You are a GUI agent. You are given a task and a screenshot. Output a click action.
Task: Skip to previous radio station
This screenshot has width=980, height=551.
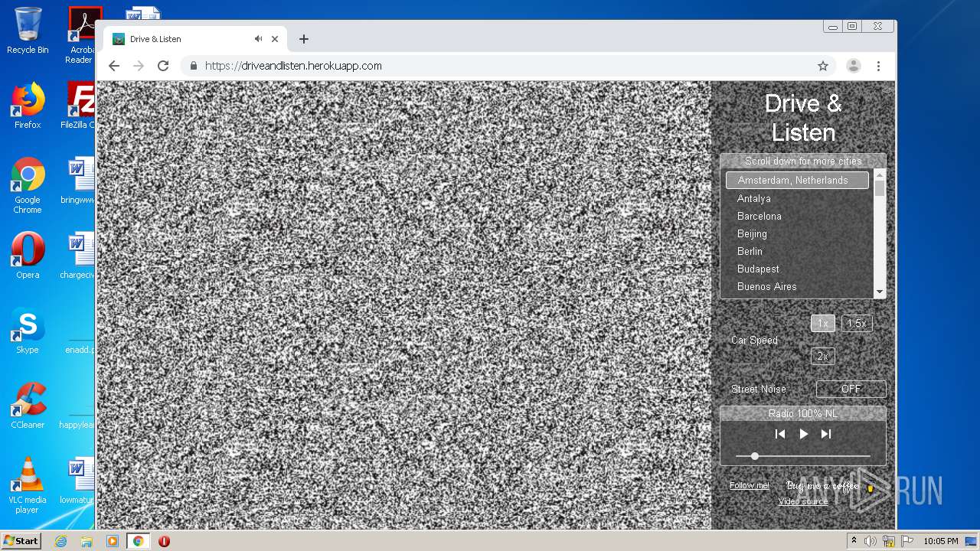(x=780, y=434)
